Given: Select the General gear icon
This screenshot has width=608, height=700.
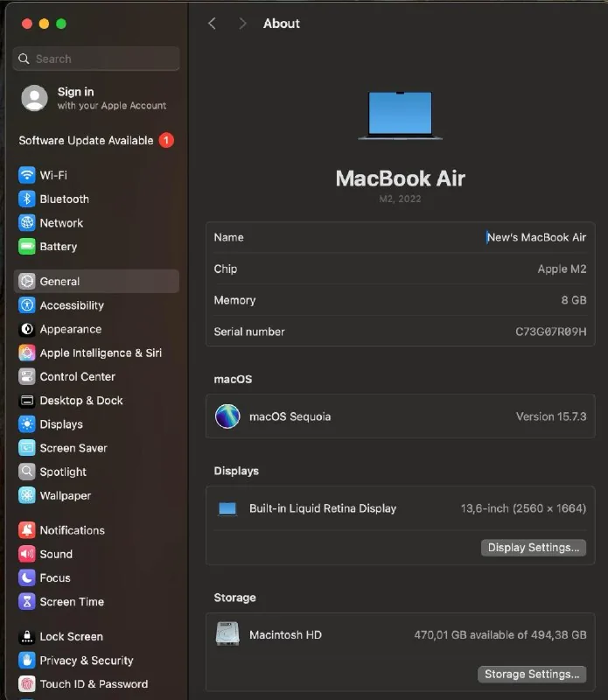Looking at the screenshot, I should [27, 281].
